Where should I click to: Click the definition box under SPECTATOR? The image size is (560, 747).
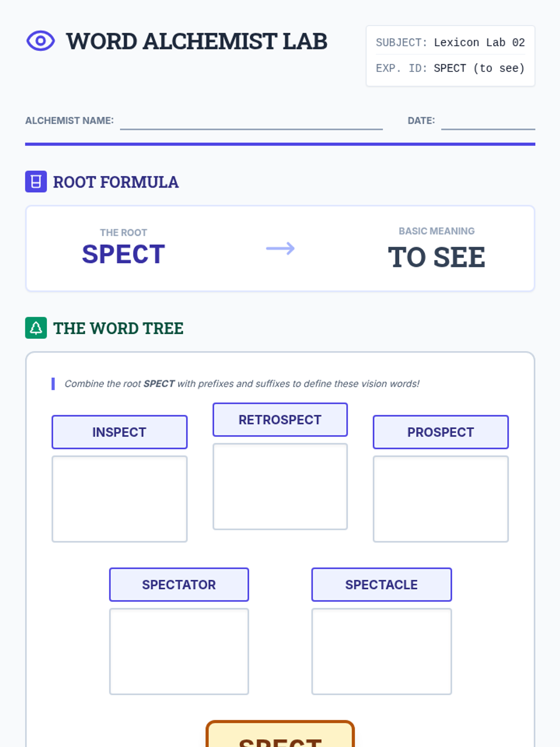click(x=179, y=651)
